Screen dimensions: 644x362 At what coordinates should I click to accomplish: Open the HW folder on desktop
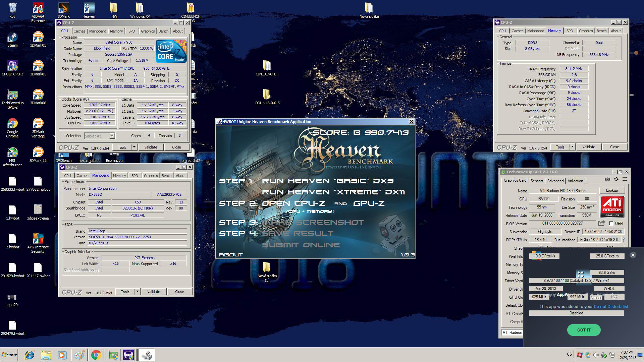(x=114, y=10)
